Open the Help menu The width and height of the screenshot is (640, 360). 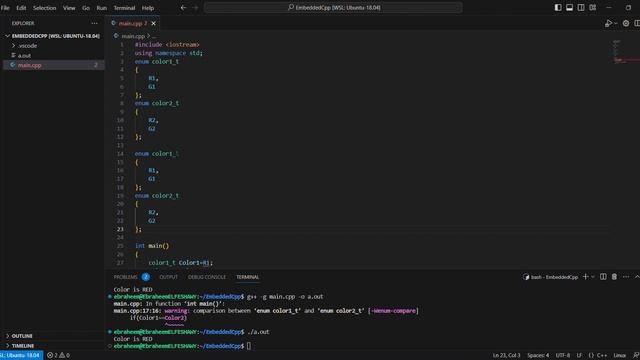pyautogui.click(x=148, y=8)
